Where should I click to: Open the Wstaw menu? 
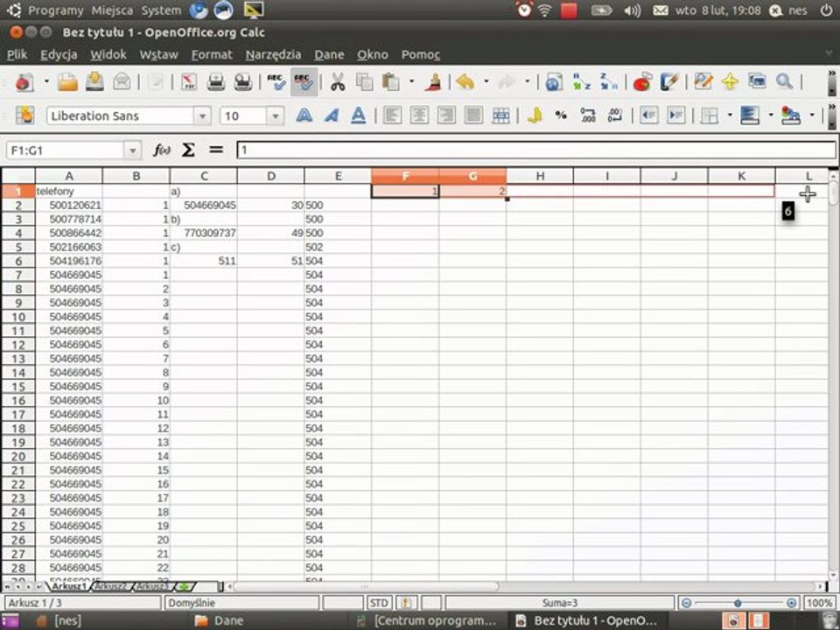click(x=159, y=54)
